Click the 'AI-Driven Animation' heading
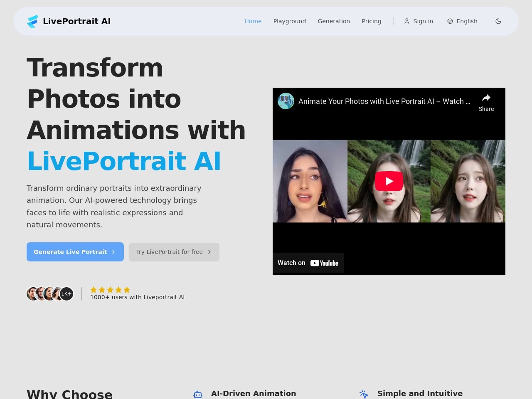The width and height of the screenshot is (532, 399). pos(254,394)
